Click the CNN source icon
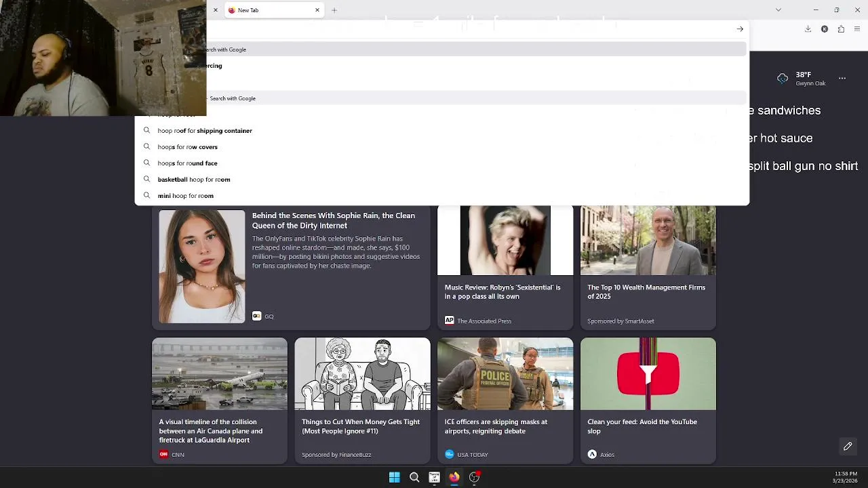 (163, 454)
